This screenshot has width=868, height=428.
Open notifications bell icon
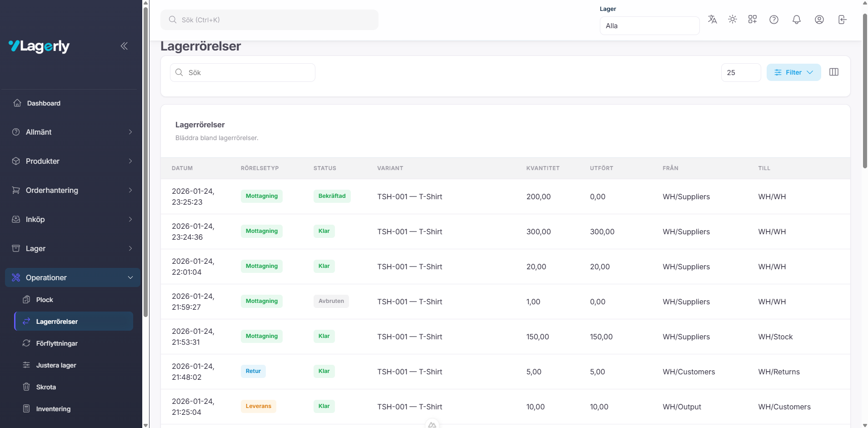point(796,20)
